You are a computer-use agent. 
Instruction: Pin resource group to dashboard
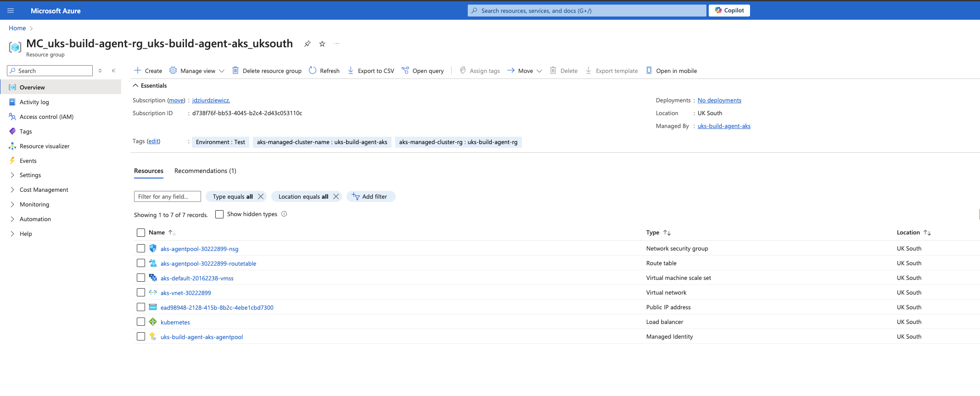click(x=308, y=44)
